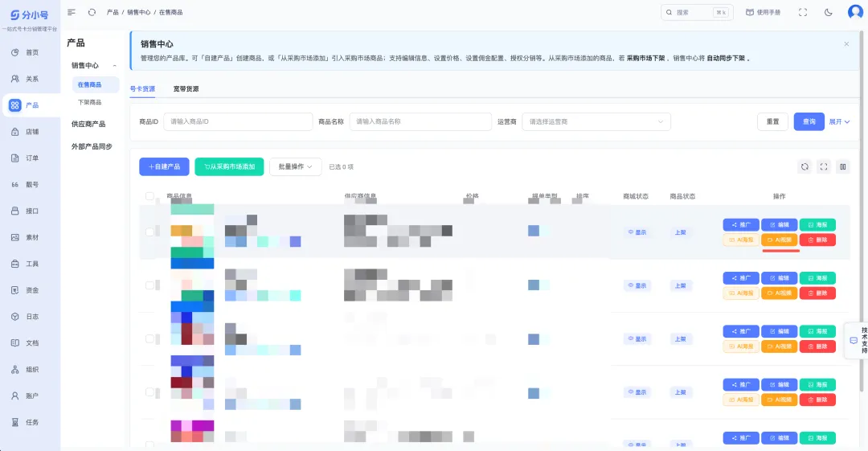
Task: Click the 销售中心 breadcrumb link
Action: tap(139, 12)
